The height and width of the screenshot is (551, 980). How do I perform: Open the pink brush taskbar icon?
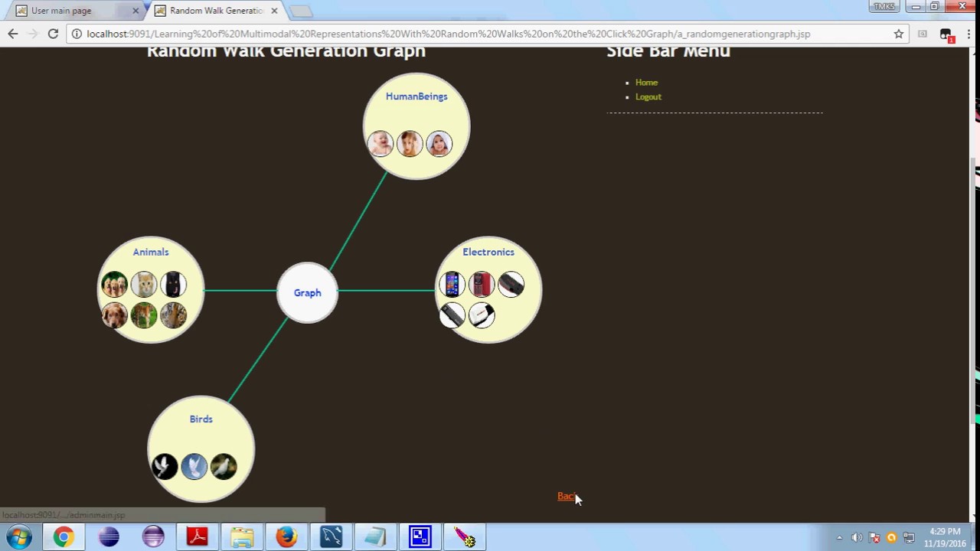pos(464,537)
